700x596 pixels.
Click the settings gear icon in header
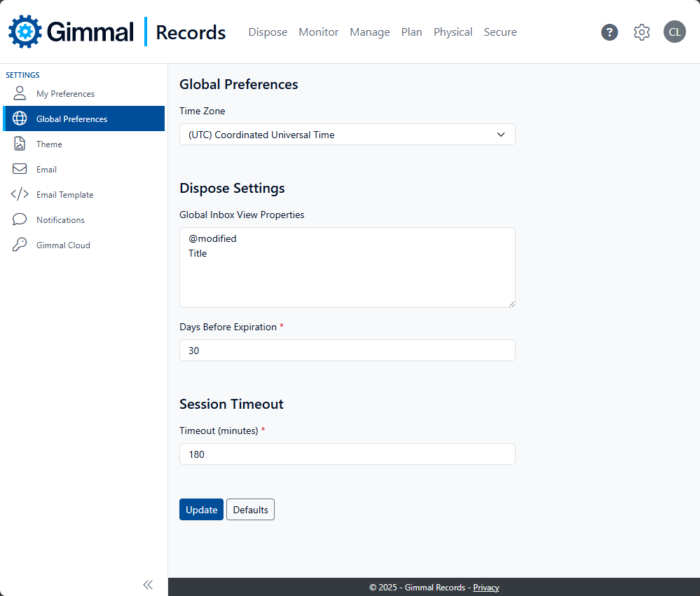pyautogui.click(x=642, y=32)
